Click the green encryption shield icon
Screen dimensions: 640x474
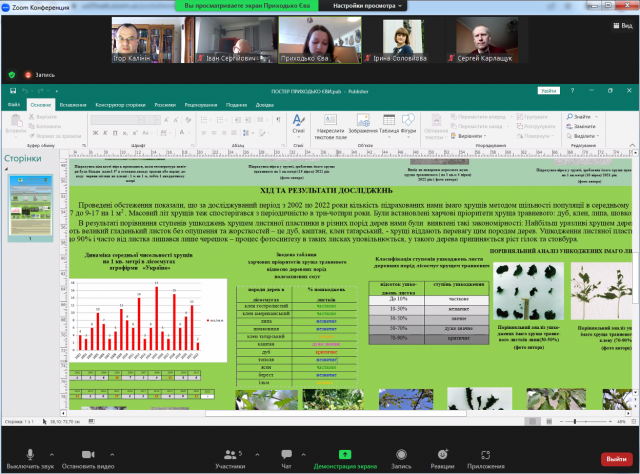point(12,75)
